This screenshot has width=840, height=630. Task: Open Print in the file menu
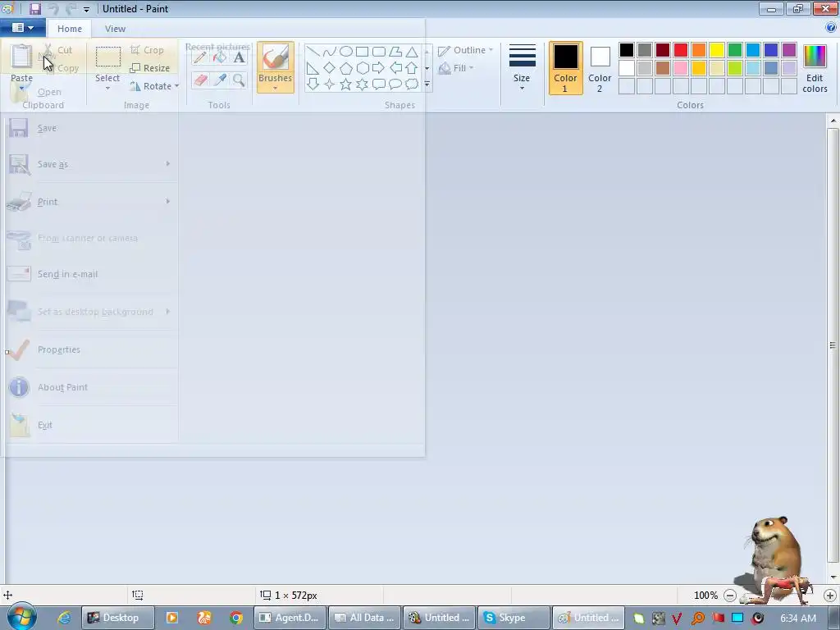[92, 202]
